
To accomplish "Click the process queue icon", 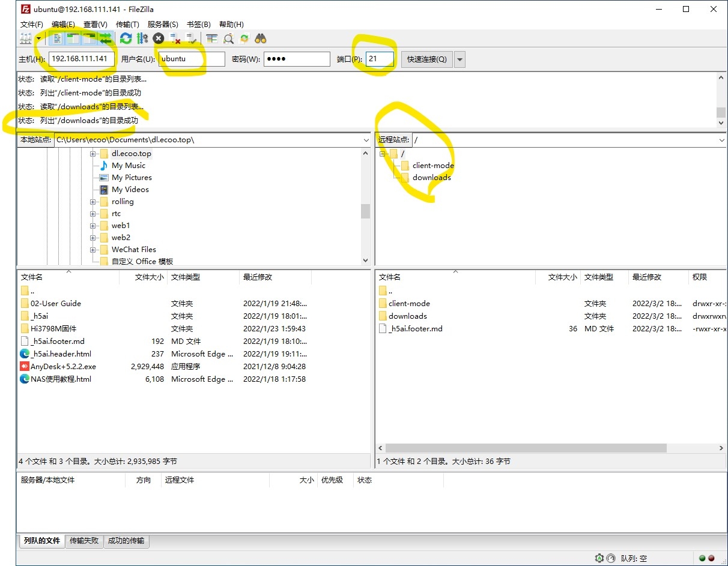I will tap(142, 39).
